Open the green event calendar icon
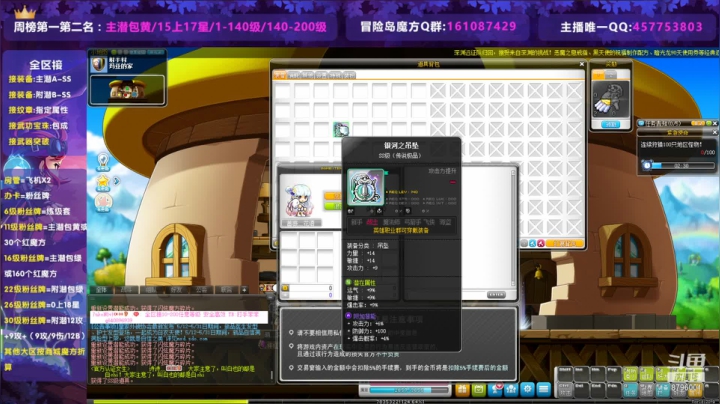The image size is (720, 404). 478,390
